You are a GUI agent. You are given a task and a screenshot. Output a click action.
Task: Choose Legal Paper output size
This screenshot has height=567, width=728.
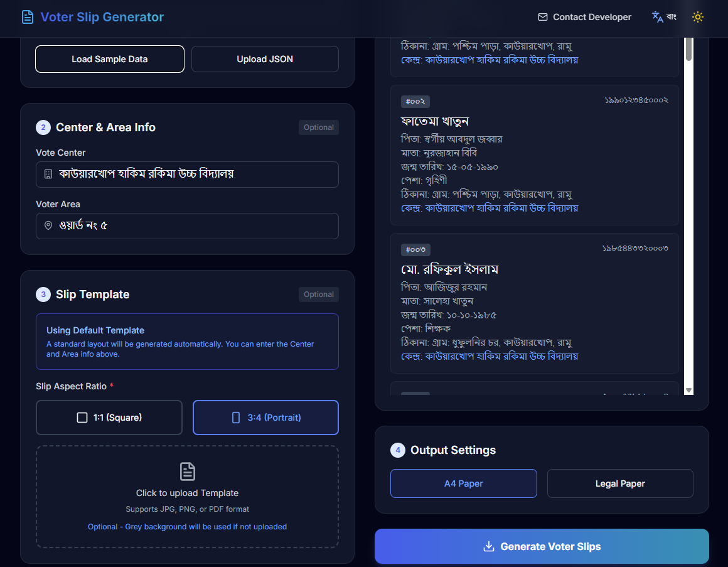pyautogui.click(x=620, y=483)
